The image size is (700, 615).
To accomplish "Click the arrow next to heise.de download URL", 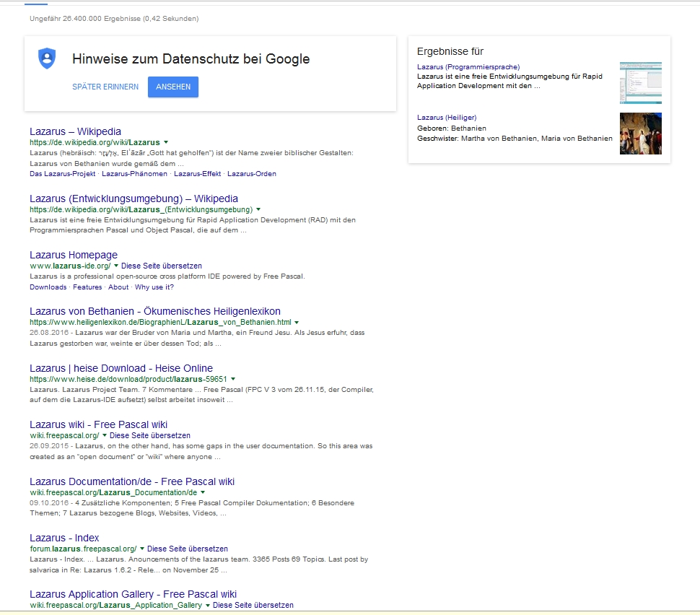I will (232, 379).
